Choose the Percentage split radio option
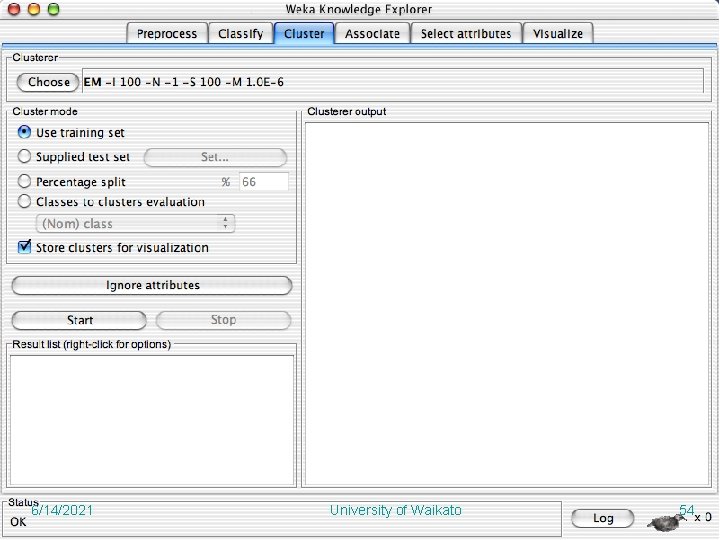The width and height of the screenshot is (720, 540). [x=24, y=181]
